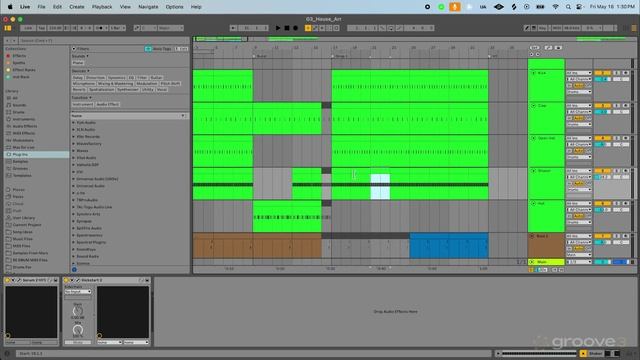640x360 pixels.
Task: Click the search field in the browser
Action: pos(104,41)
